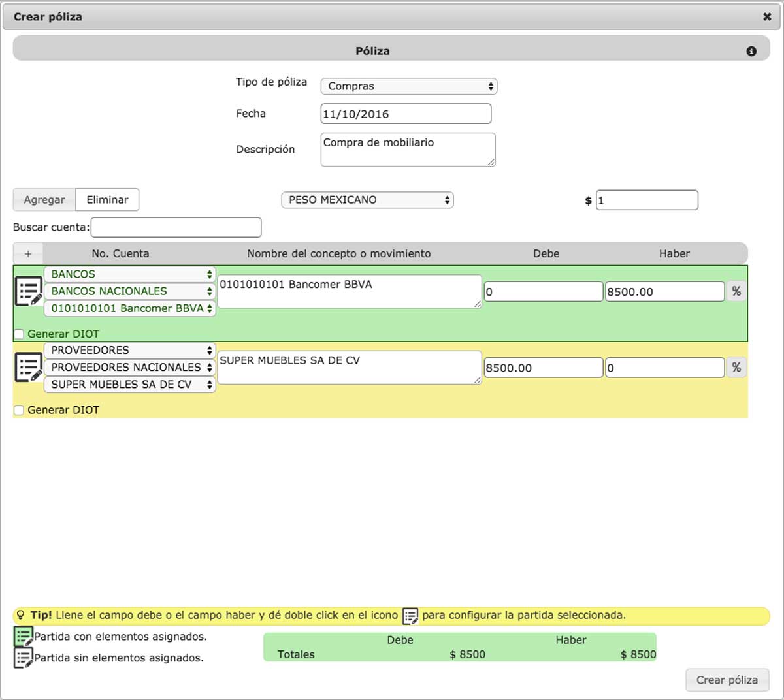The image size is (784, 700).
Task: Click the Buscar cuenta search field
Action: point(176,227)
